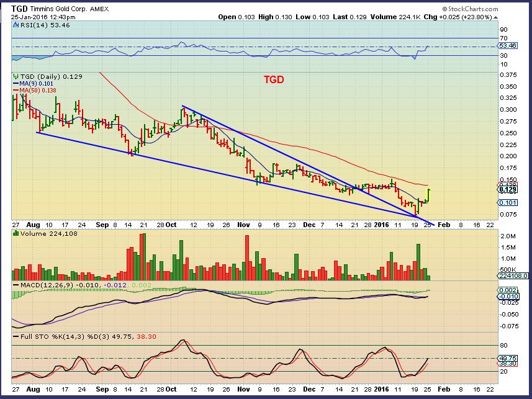
Task: Click the bold TGD ticker symbol in header
Action: click(x=19, y=9)
